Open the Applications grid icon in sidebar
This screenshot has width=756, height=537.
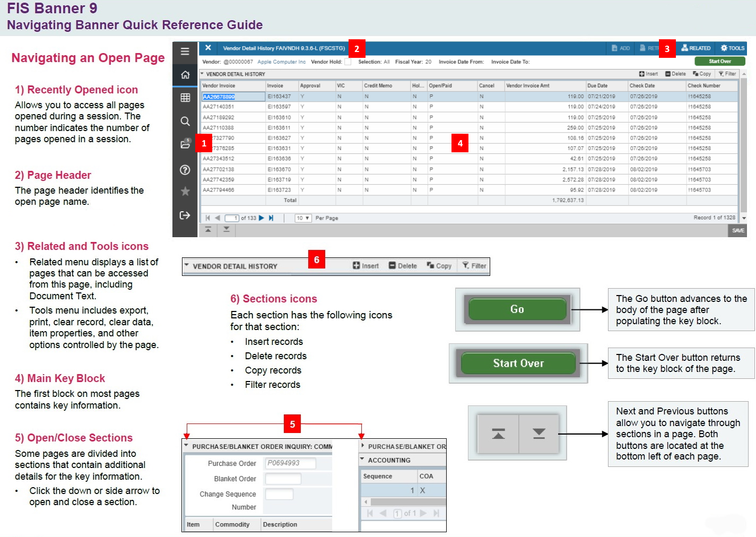[x=185, y=98]
